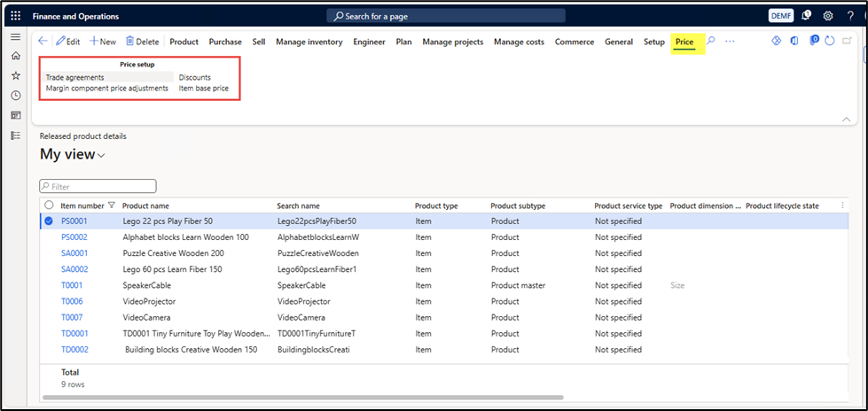Deselect the PS0001 row checkmark
The image size is (868, 411).
click(x=49, y=221)
